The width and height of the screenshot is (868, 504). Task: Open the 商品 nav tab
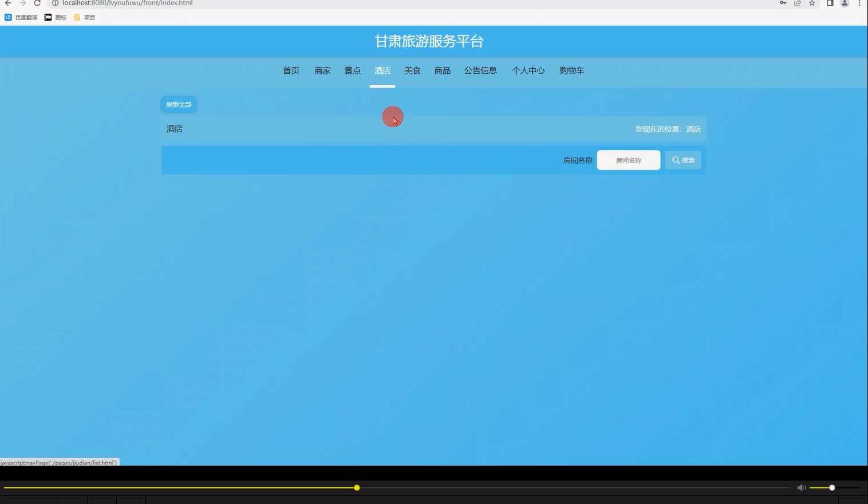pos(442,70)
